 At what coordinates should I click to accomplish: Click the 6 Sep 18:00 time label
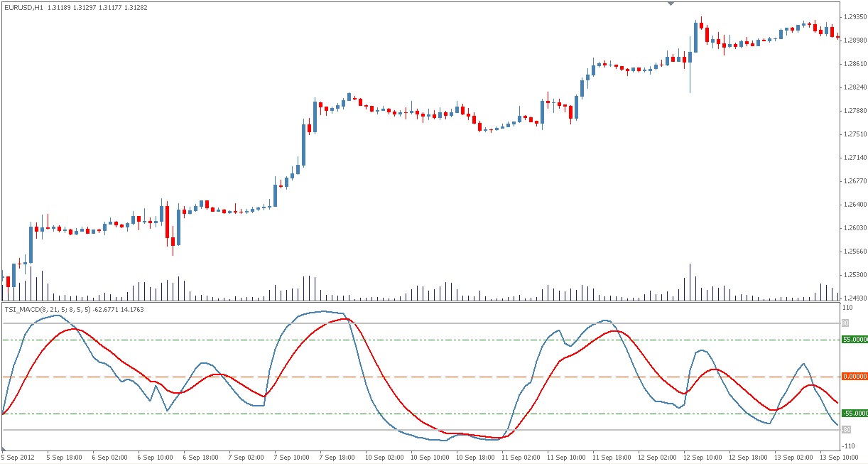[200, 458]
